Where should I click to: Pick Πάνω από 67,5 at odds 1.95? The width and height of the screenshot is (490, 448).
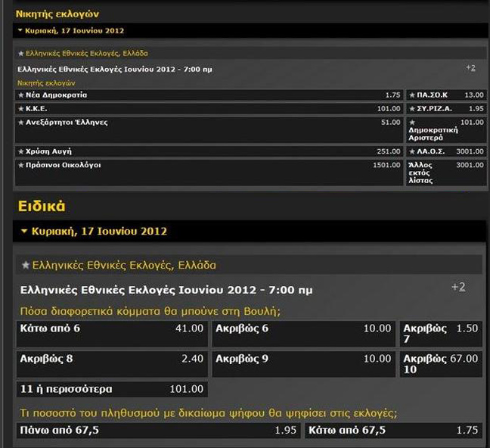158,430
